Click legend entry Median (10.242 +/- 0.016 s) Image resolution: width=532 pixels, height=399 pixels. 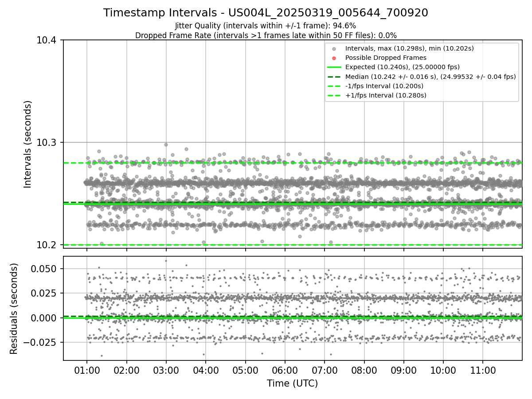click(x=430, y=76)
